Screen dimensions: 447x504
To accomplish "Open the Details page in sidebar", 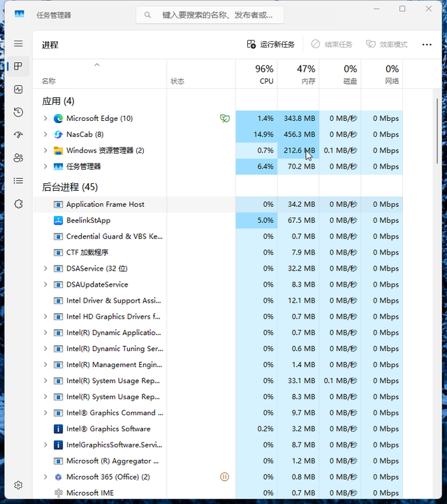I will (18, 180).
